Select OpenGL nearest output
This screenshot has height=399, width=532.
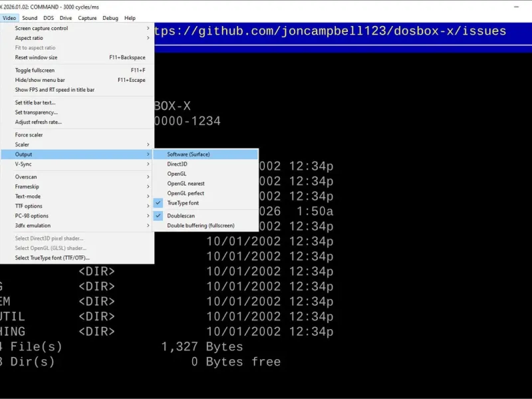click(205, 184)
